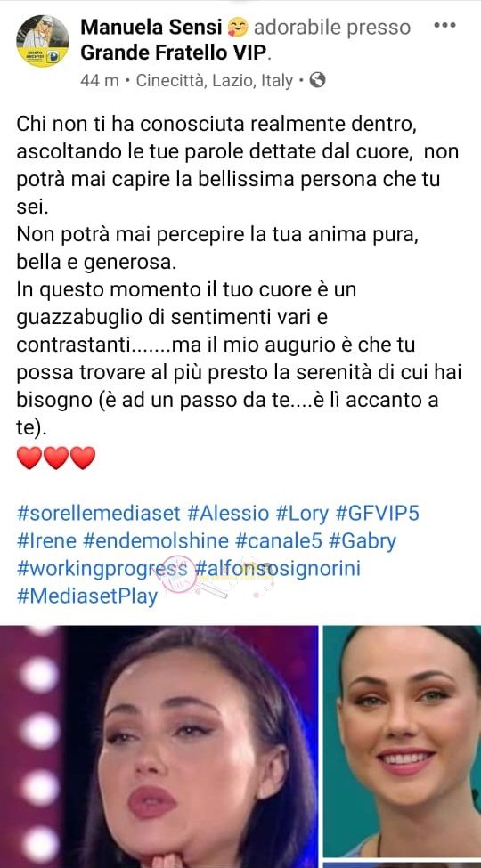Tap the #sorellemediaset hashtag
The height and width of the screenshot is (868, 481).
click(x=99, y=513)
